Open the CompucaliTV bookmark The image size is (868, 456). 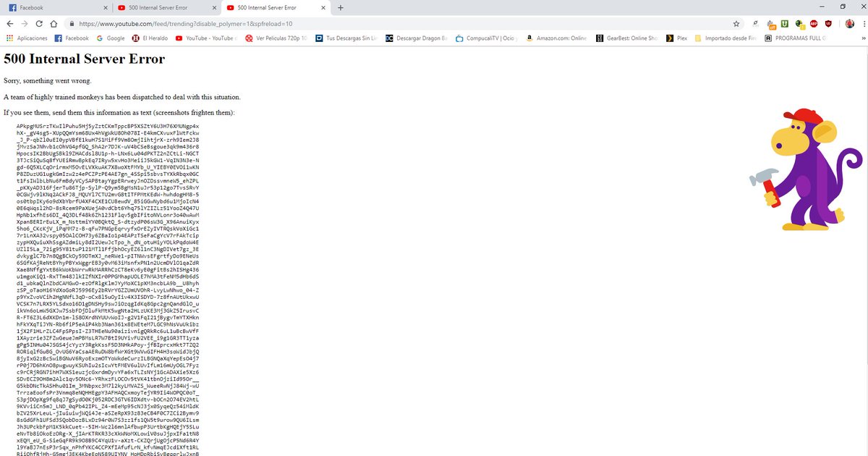coord(487,38)
